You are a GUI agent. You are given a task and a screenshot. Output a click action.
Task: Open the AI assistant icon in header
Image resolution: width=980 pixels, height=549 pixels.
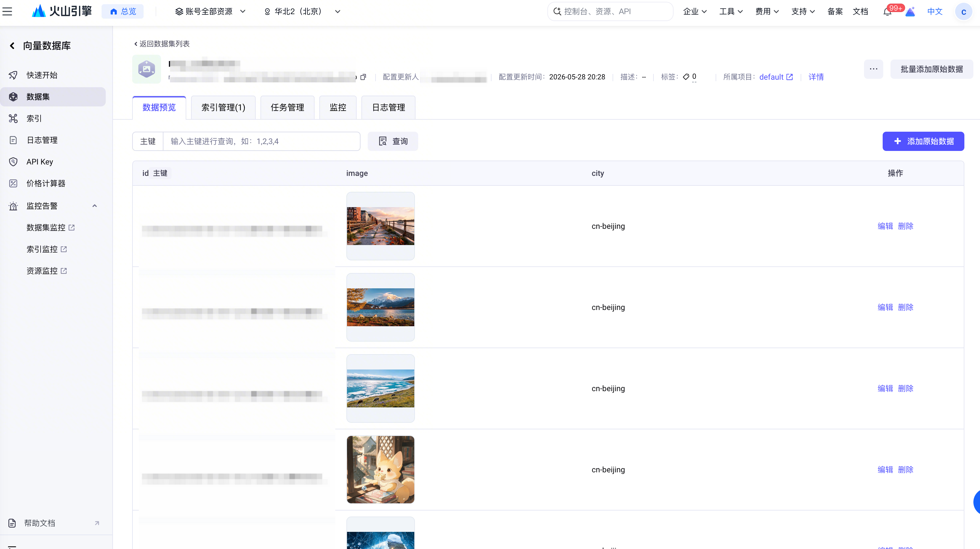[910, 12]
